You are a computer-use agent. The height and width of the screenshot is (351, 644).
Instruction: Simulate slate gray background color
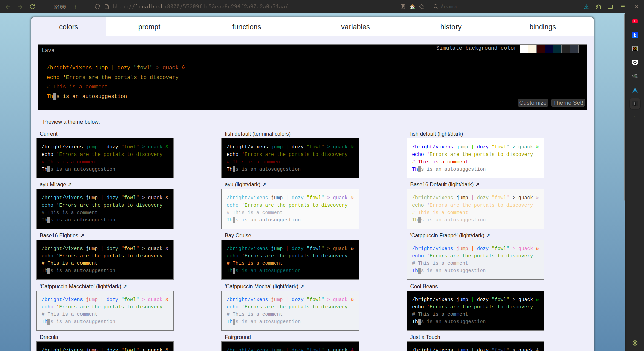(x=574, y=49)
